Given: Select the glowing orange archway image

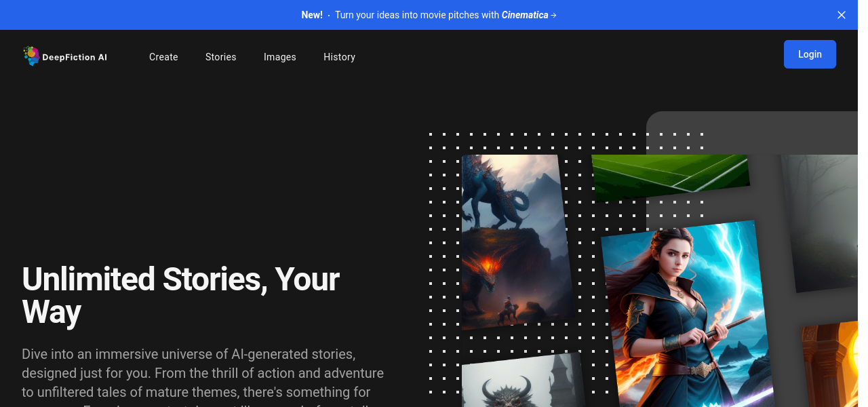Looking at the screenshot, I should (x=831, y=366).
